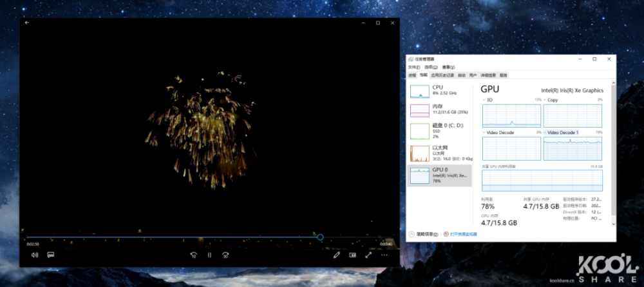This screenshot has width=644, height=287.
Task: Enter fullscreen in the video player
Action: (x=368, y=255)
